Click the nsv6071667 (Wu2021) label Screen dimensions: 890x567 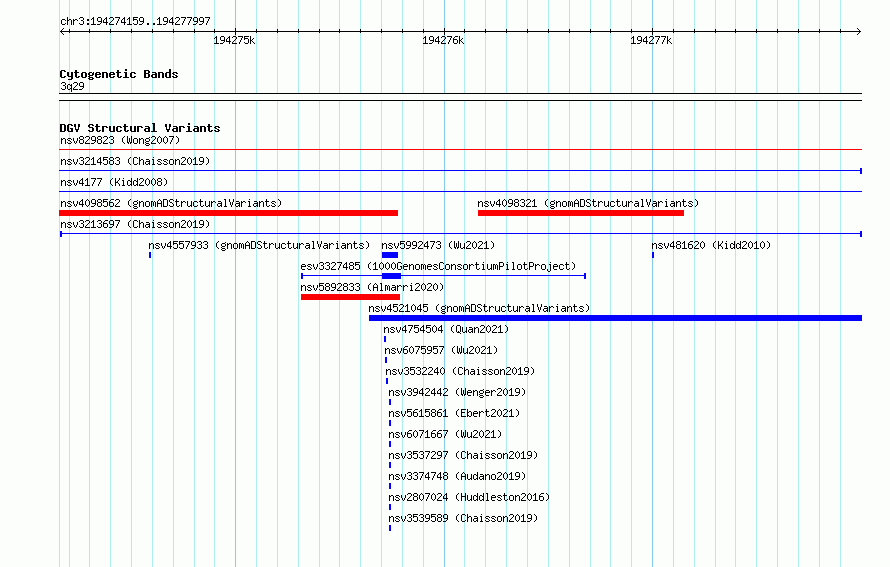[445, 434]
